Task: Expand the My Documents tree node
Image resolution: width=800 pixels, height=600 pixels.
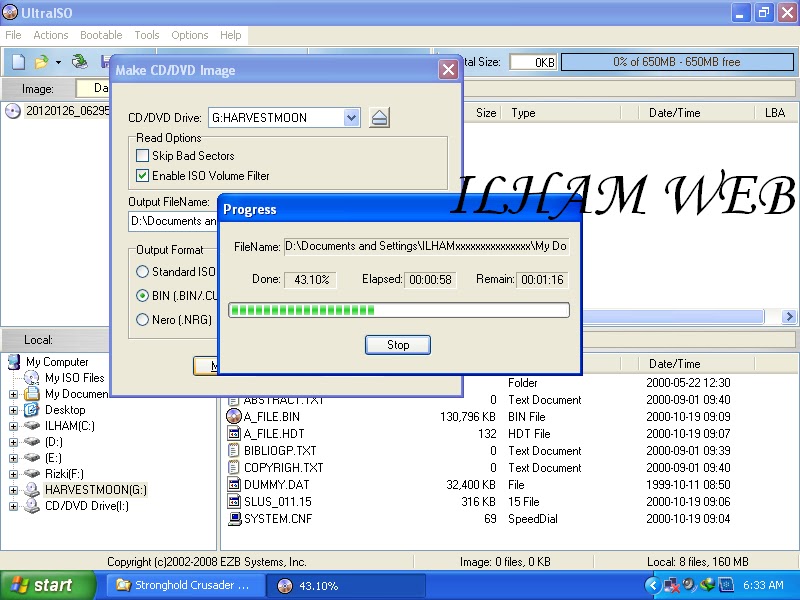Action: [x=14, y=394]
